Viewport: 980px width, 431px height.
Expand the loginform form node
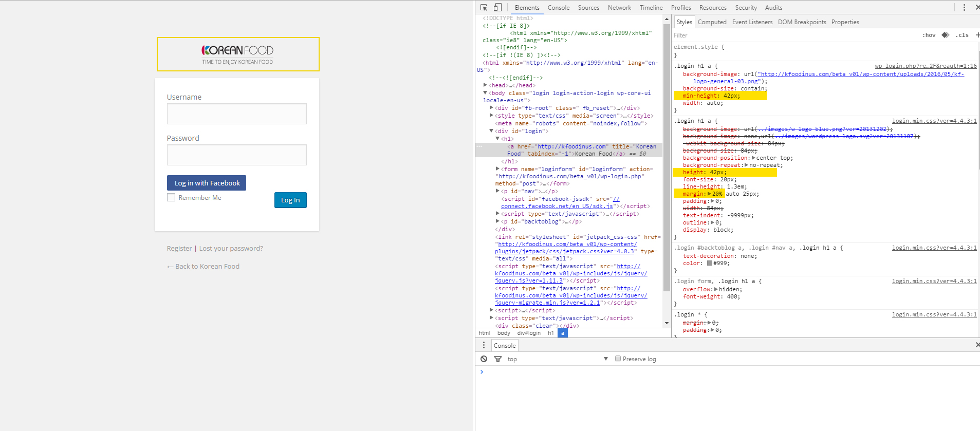point(497,168)
